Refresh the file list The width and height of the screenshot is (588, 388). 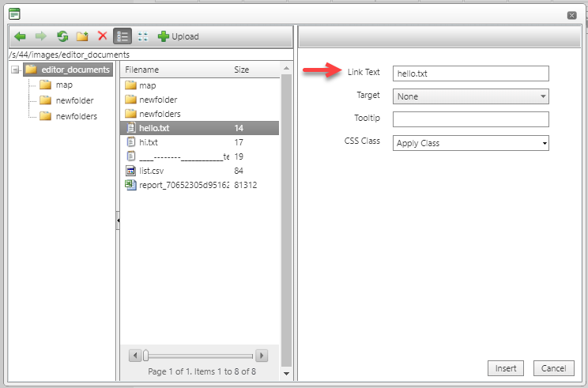coord(62,36)
